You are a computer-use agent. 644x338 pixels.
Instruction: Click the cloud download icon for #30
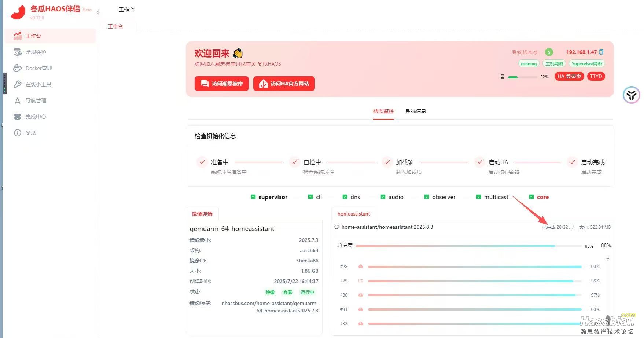pos(361,295)
